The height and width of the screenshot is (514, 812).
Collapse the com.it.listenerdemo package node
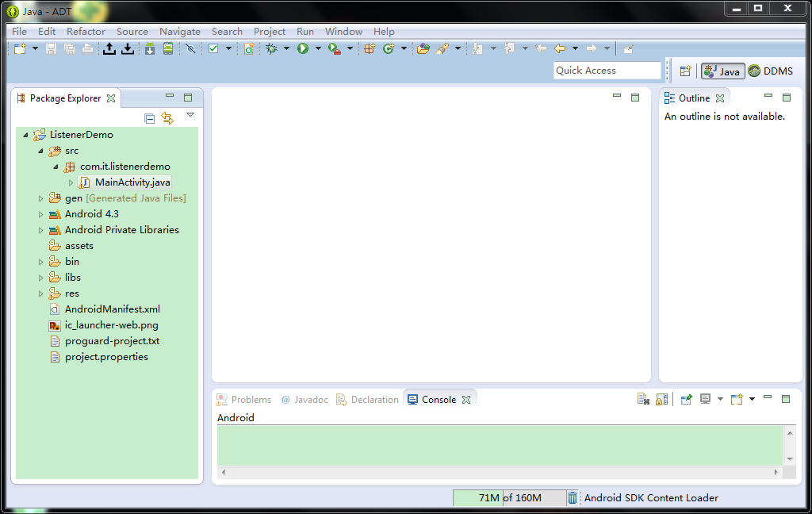pyautogui.click(x=56, y=167)
